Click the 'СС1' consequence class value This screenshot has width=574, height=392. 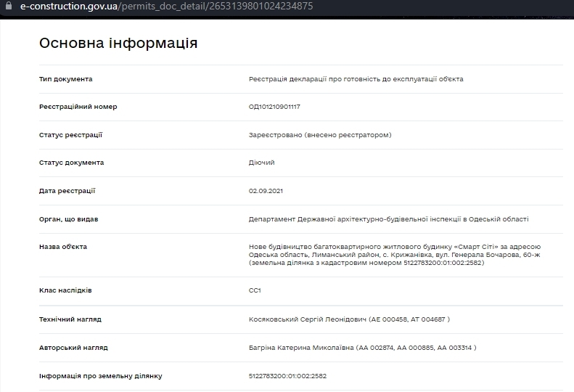tap(255, 290)
